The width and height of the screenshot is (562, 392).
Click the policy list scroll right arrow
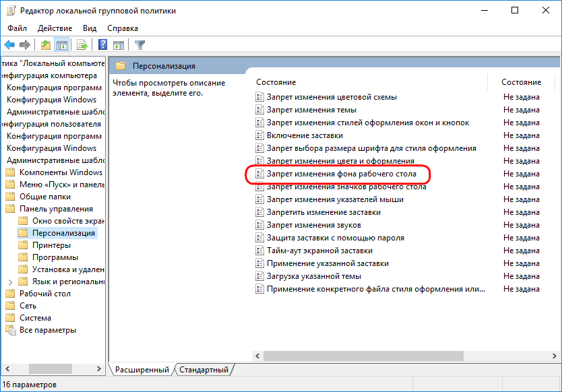554,356
